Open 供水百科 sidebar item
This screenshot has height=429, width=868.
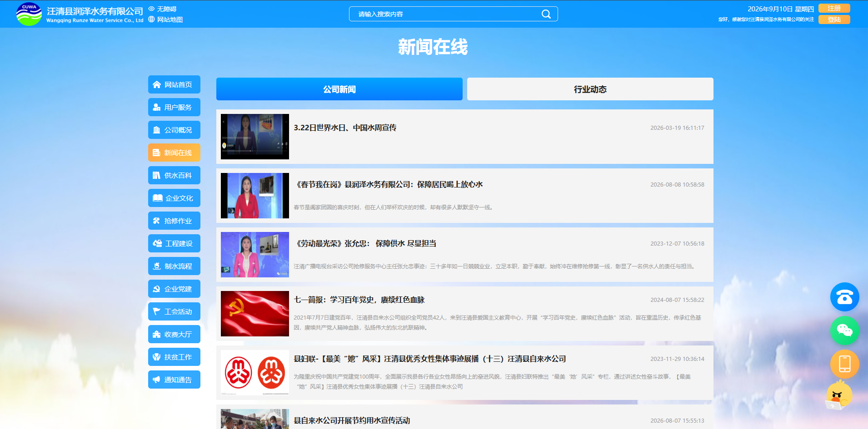[x=174, y=175]
